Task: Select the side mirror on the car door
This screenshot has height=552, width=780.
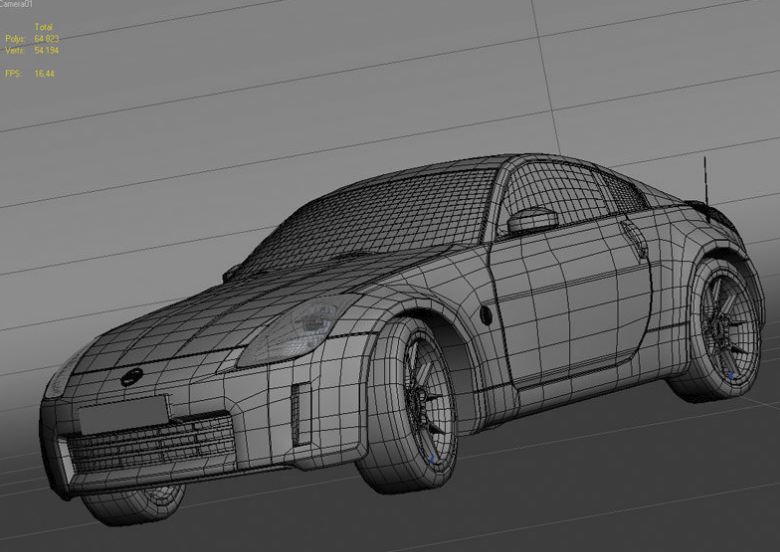Action: [x=532, y=219]
